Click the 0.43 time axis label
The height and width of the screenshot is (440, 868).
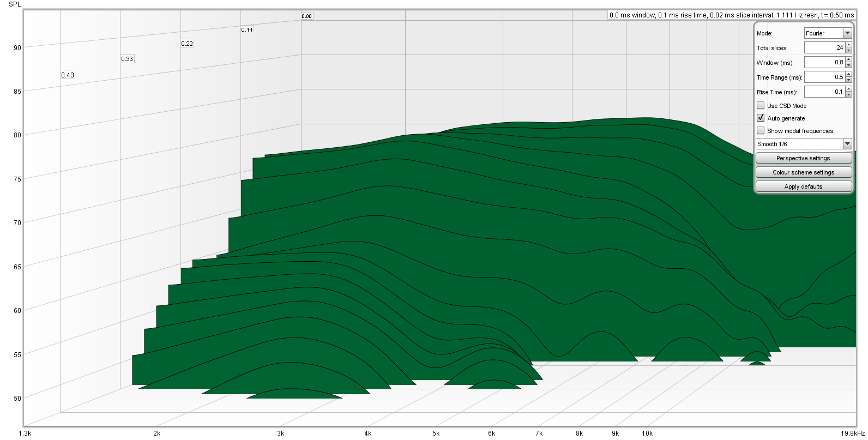68,75
